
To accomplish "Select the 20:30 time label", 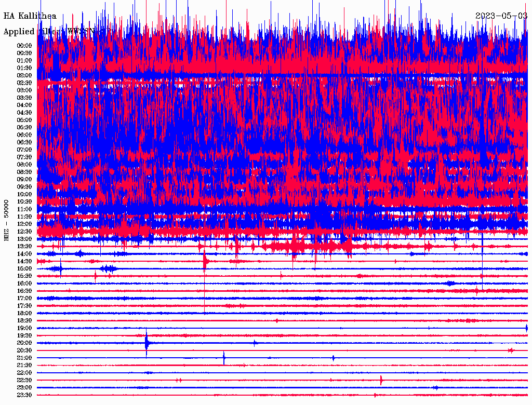I will coord(24,350).
